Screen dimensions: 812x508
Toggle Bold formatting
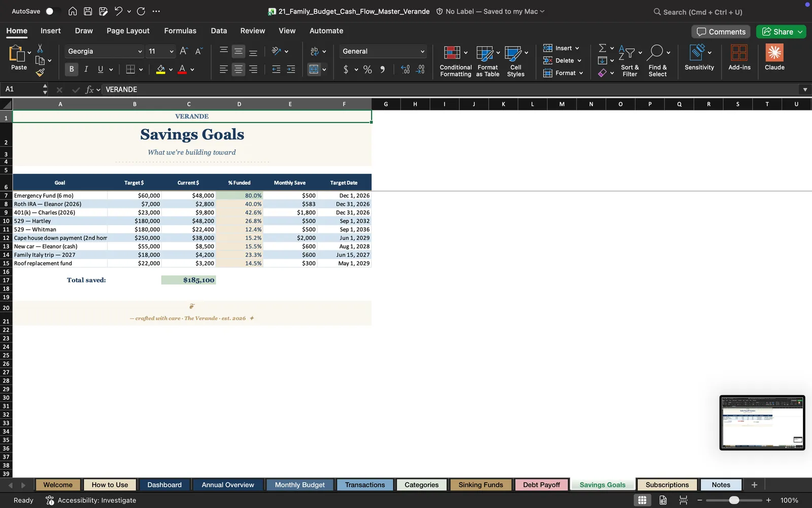tap(72, 70)
